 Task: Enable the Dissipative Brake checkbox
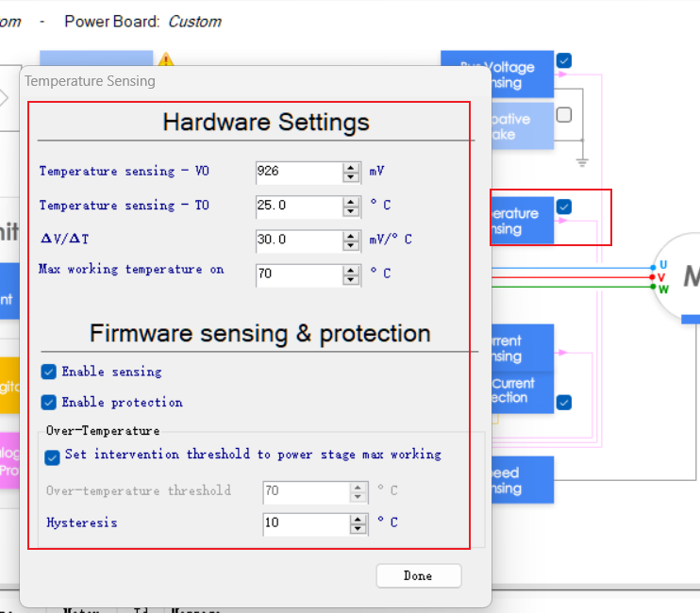click(x=564, y=115)
